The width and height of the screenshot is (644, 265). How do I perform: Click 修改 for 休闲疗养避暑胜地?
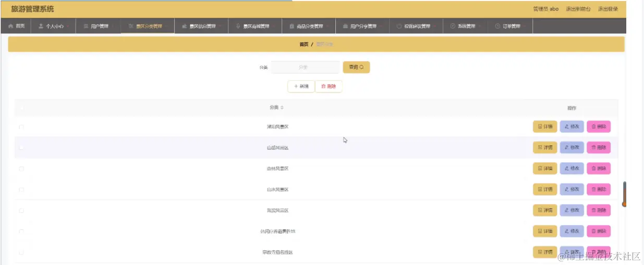click(572, 231)
